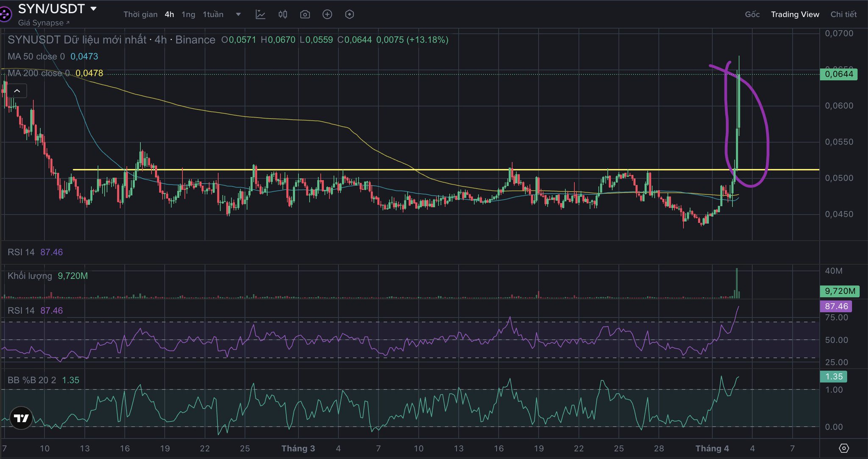Open price scale settings gear icon
The image size is (868, 459).
coord(843,448)
